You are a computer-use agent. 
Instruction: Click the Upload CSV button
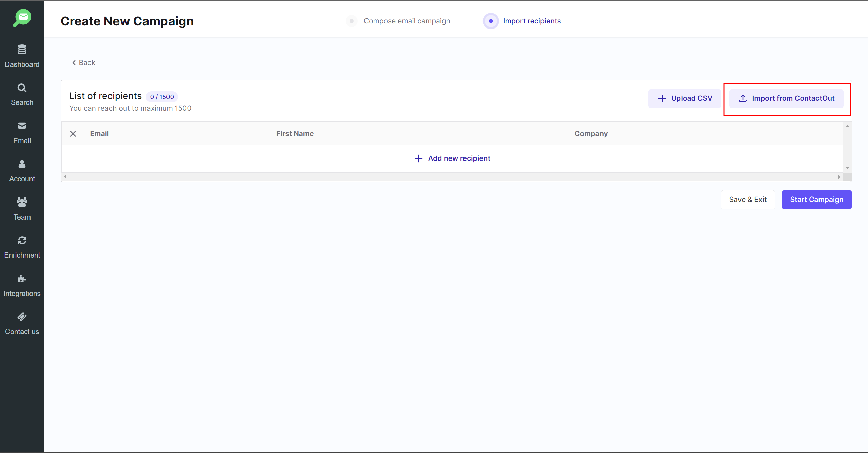click(x=684, y=98)
